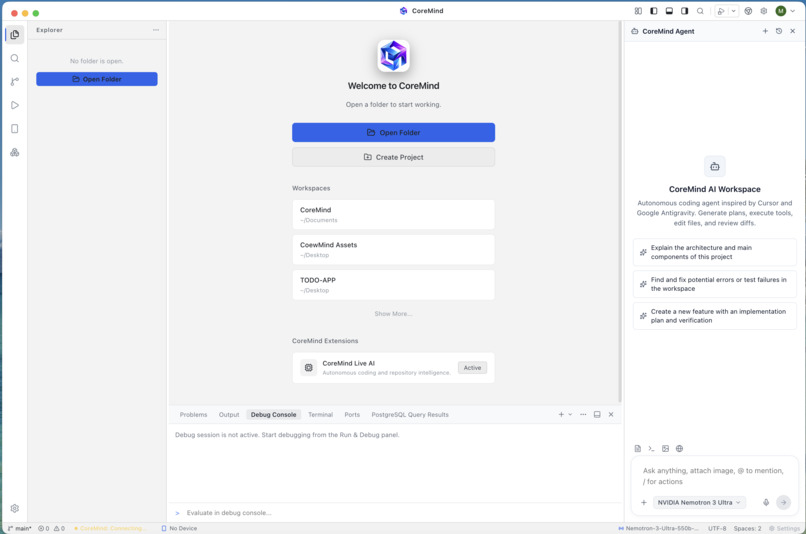Screen dimensions: 806x534
Task: Click the No Device status bar item
Action: click(x=179, y=528)
